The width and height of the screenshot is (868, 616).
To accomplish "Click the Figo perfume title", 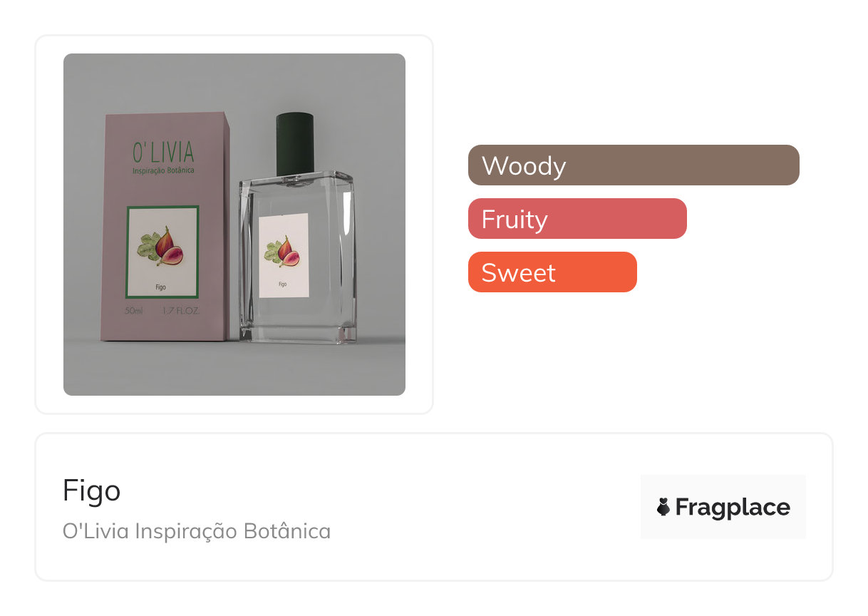I will coord(91,491).
